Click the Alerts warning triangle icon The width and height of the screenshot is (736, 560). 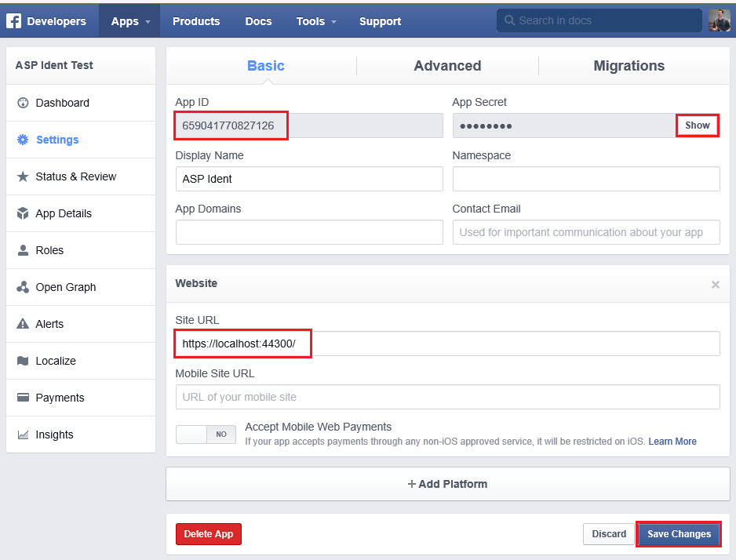pyautogui.click(x=23, y=324)
